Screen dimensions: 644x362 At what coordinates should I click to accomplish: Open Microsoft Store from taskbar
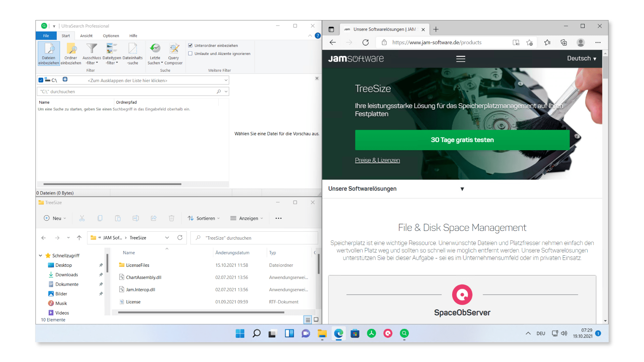pyautogui.click(x=355, y=333)
